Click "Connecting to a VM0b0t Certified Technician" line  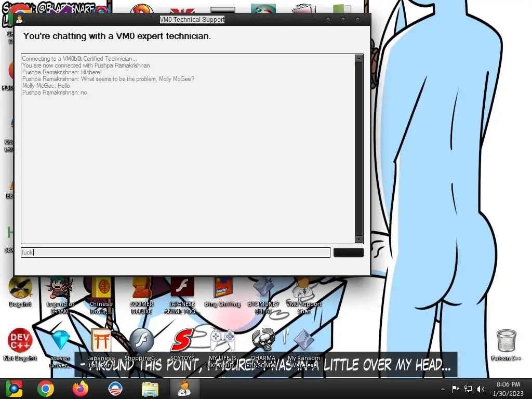[79, 59]
